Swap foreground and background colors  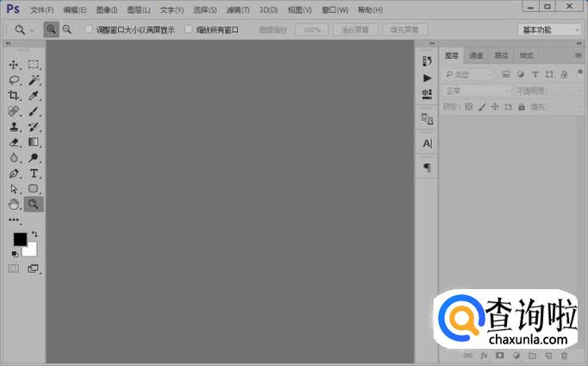coord(34,234)
